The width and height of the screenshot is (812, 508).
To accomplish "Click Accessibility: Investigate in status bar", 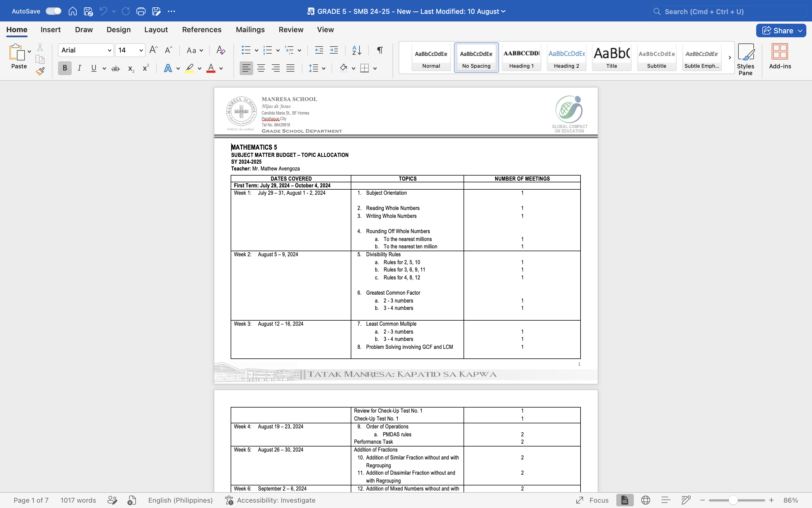I will (x=270, y=500).
